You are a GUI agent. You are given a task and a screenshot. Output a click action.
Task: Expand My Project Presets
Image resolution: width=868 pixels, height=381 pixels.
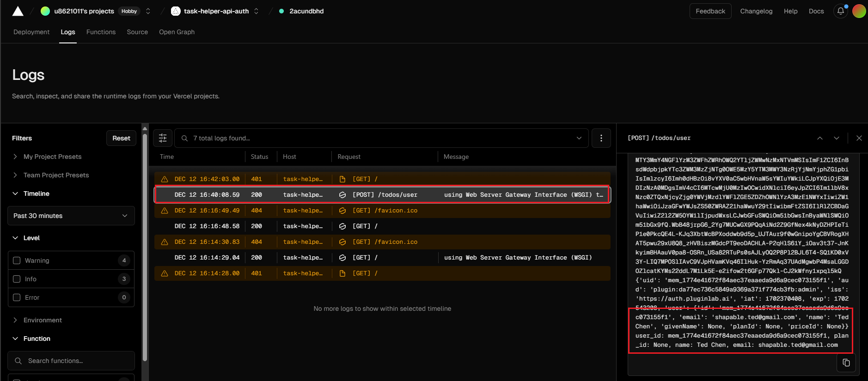47,157
